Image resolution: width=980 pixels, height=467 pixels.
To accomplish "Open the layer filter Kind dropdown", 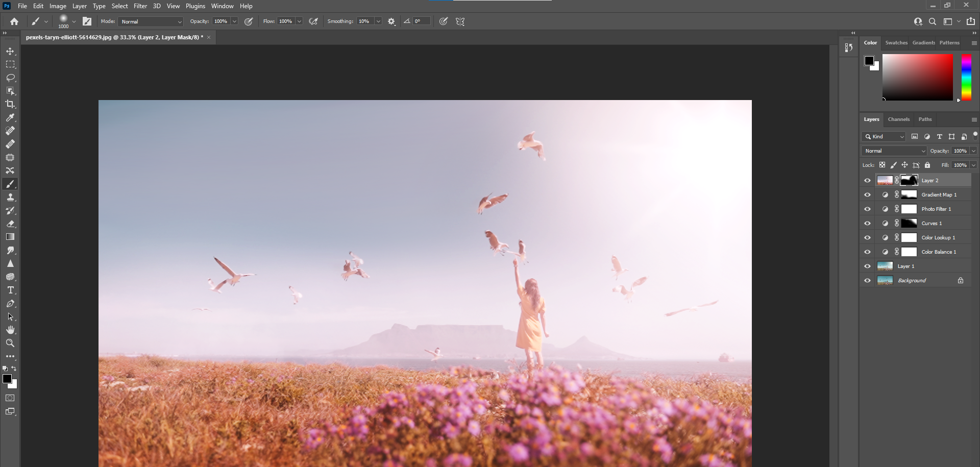I will tap(883, 136).
